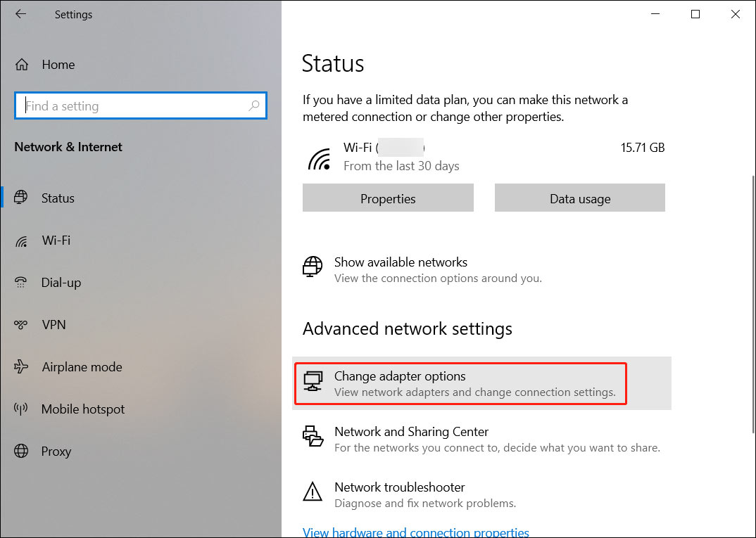
Task: Select the Wi-Fi sidebar icon
Action: [x=21, y=240]
